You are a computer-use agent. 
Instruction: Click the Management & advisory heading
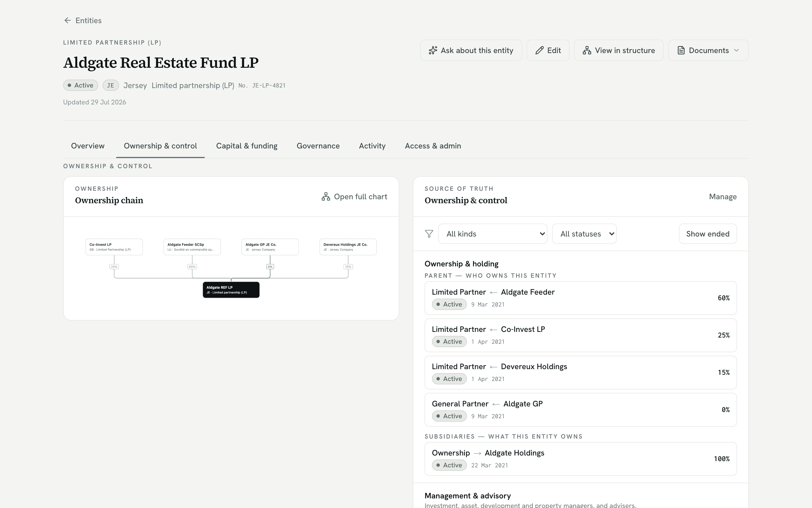click(x=468, y=496)
